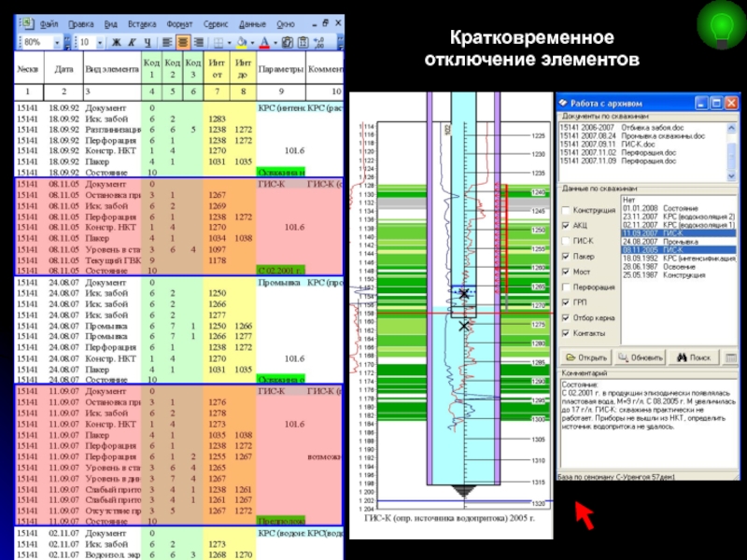The width and height of the screenshot is (747, 560).
Task: Toggle italic formatting button
Action: tap(131, 43)
